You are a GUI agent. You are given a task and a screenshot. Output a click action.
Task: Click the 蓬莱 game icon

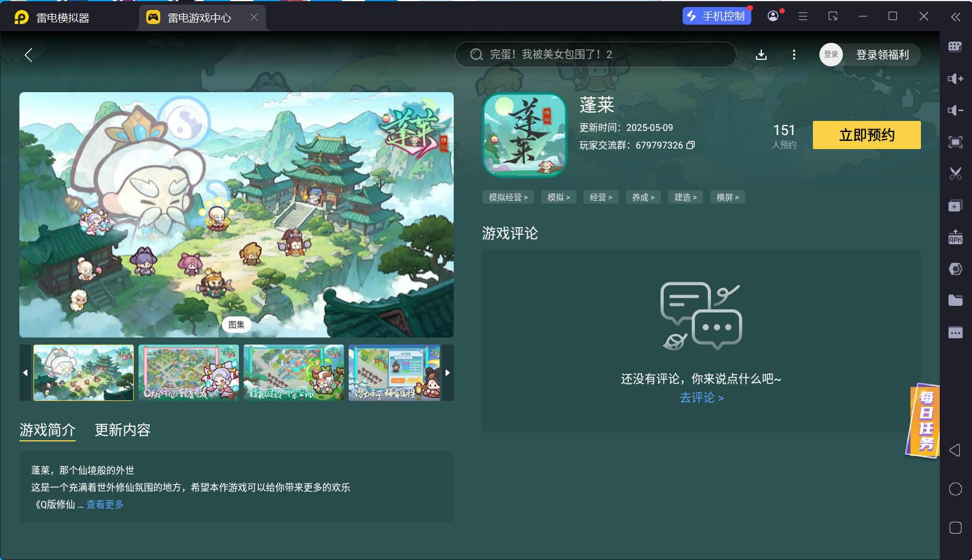pos(525,135)
